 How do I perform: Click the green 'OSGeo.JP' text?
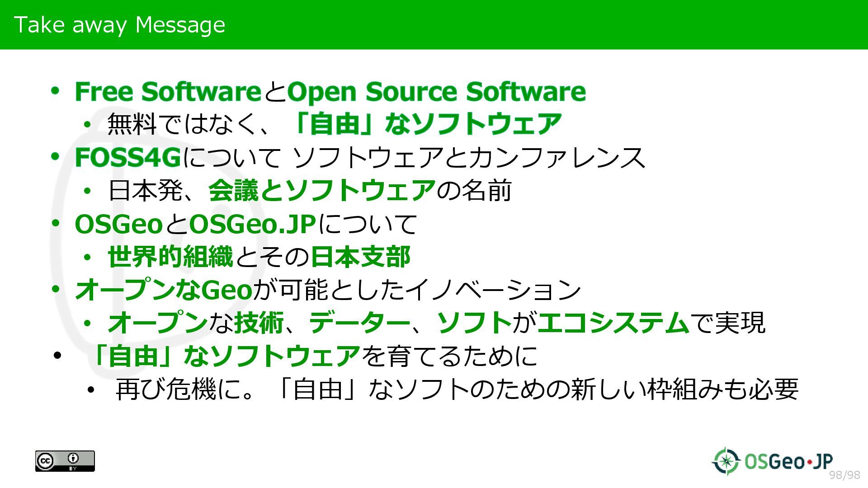252,224
